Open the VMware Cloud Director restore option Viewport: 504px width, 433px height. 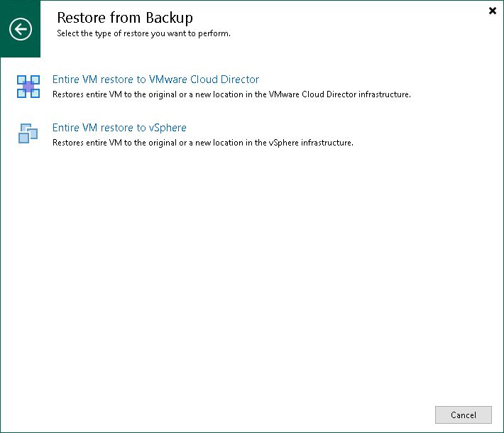[155, 80]
